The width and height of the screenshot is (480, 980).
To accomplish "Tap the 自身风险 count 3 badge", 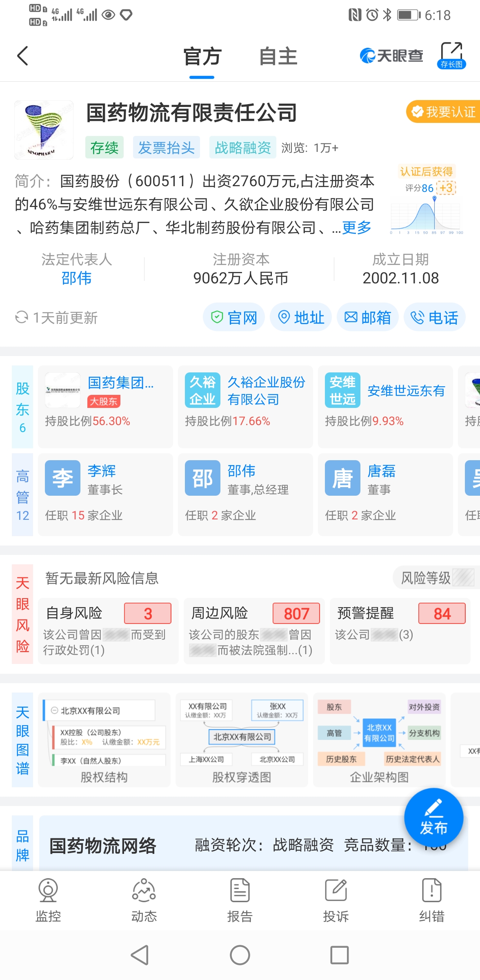I will coord(148,613).
